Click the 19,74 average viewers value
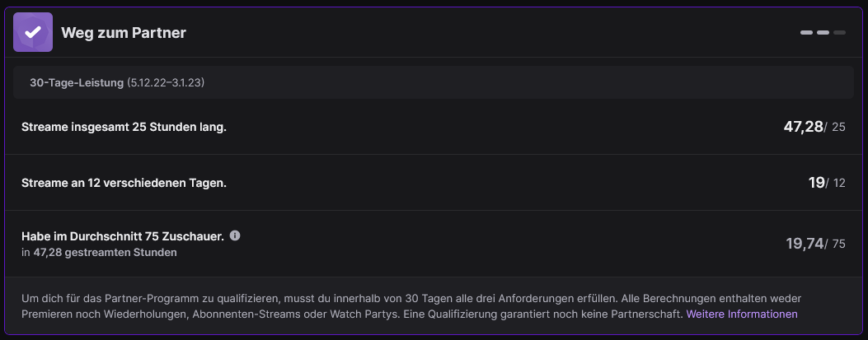This screenshot has height=340, width=868. point(805,243)
